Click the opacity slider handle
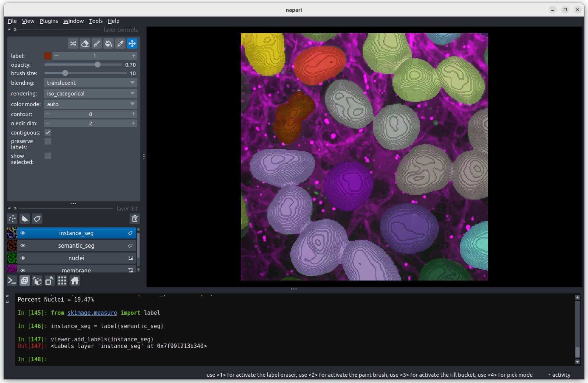Image resolution: width=588 pixels, height=383 pixels. pyautogui.click(x=98, y=65)
